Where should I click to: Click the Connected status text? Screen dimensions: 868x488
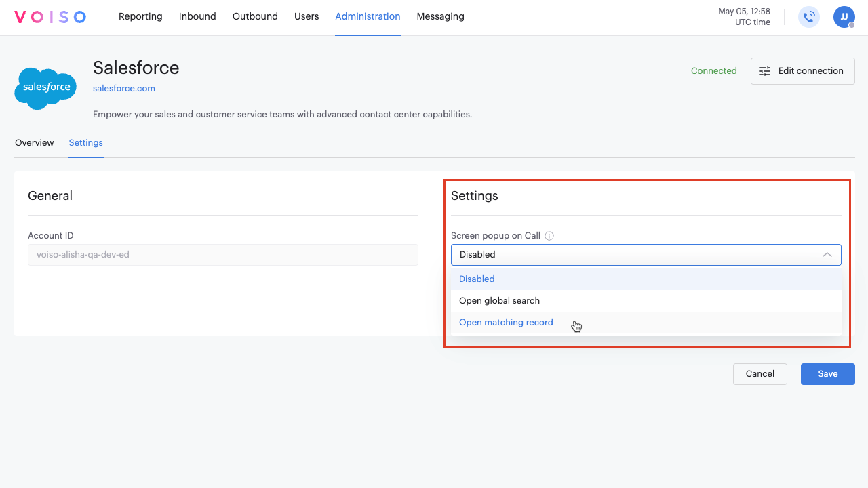[714, 71]
